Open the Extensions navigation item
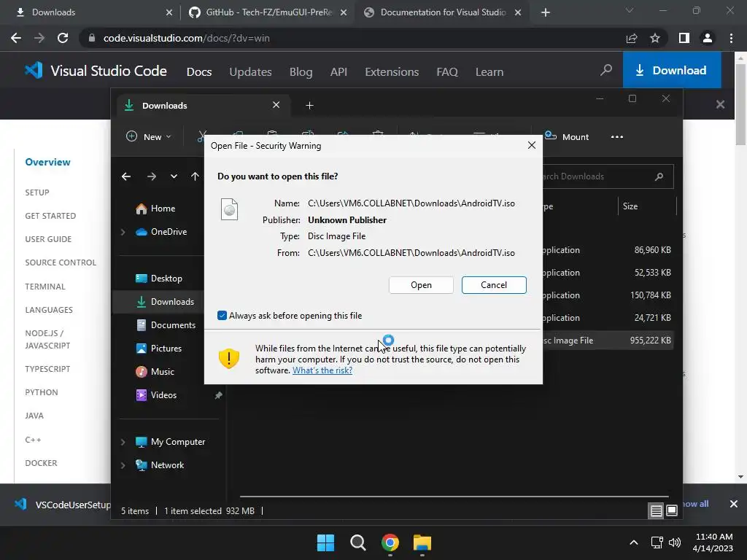Viewport: 747px width, 560px height. pos(392,72)
